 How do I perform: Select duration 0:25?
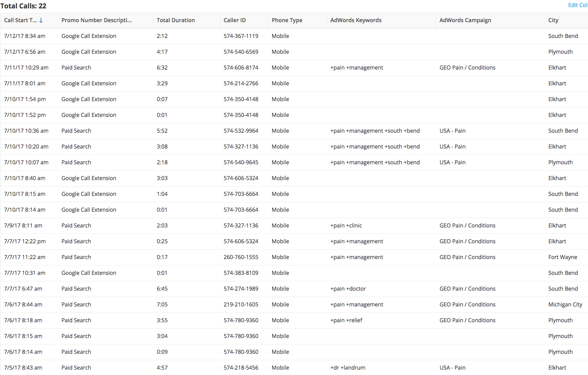pyautogui.click(x=162, y=241)
